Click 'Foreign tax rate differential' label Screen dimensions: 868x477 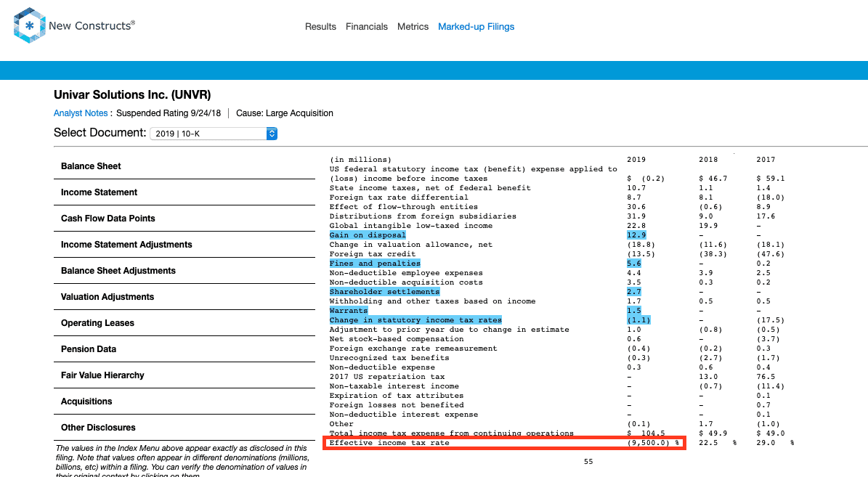pos(399,197)
